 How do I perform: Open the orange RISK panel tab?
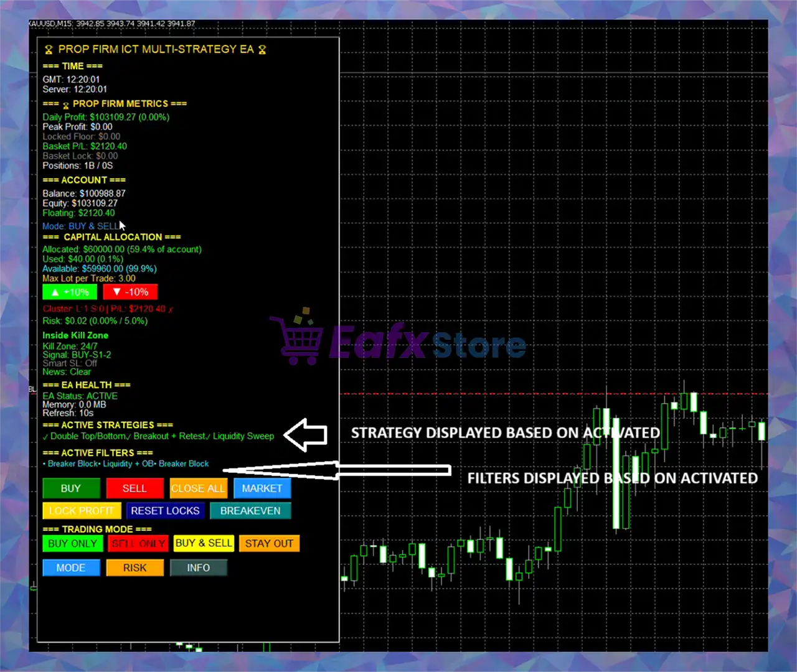(134, 567)
